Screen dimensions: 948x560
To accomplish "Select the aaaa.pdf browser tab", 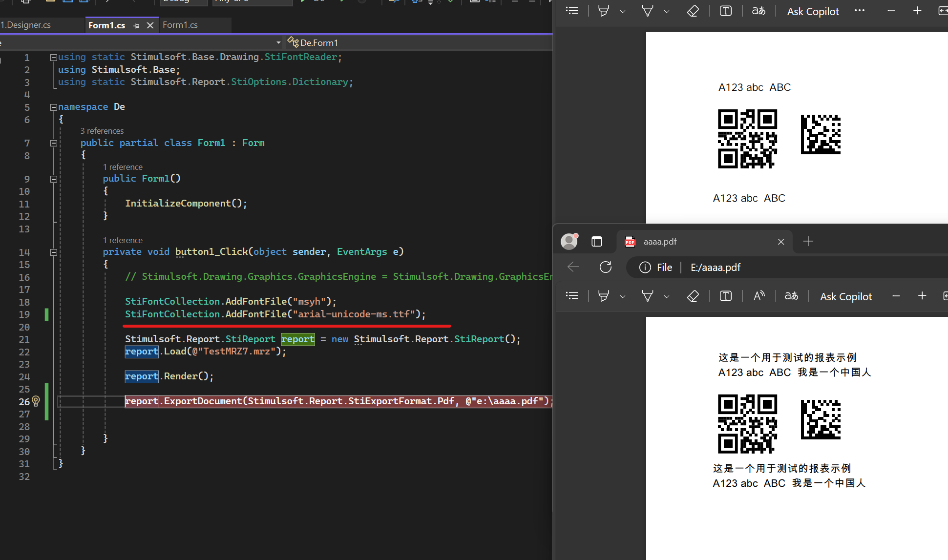I will (703, 241).
